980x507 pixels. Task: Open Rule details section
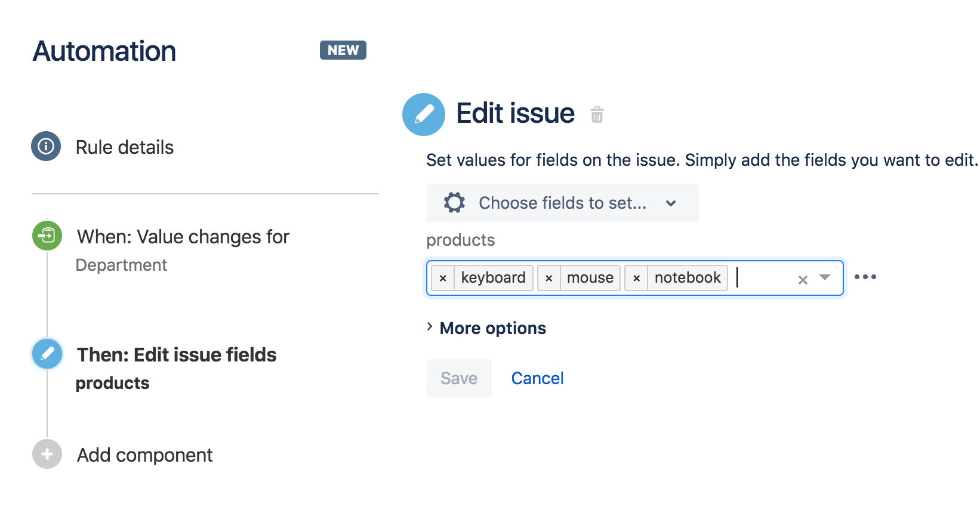[x=124, y=147]
